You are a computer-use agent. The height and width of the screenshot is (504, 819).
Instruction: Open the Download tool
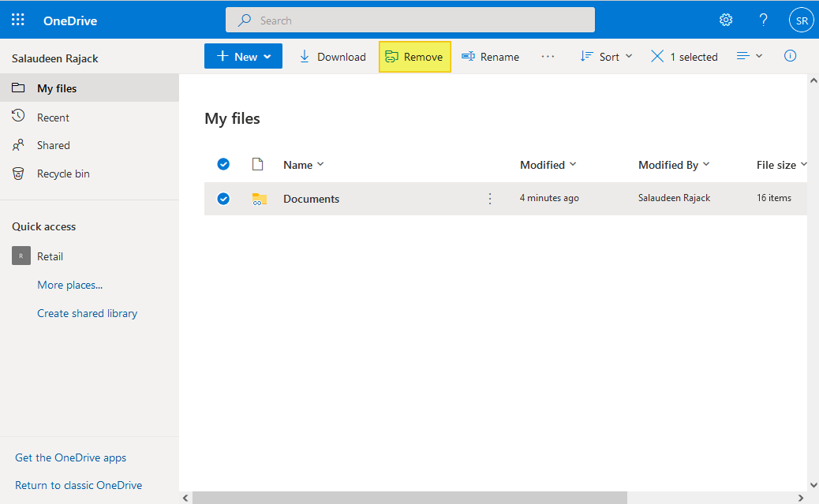click(332, 56)
